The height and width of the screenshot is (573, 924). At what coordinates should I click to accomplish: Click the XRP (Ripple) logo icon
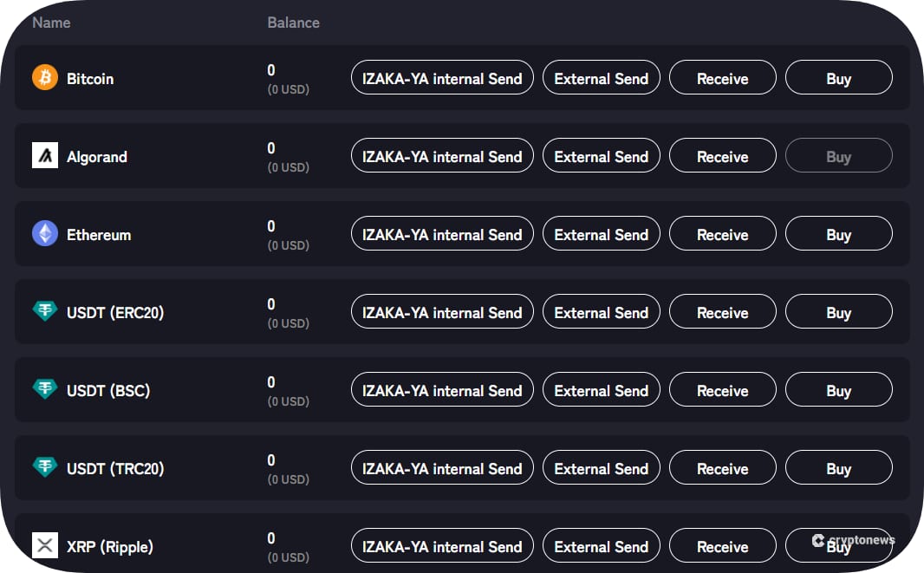(45, 545)
